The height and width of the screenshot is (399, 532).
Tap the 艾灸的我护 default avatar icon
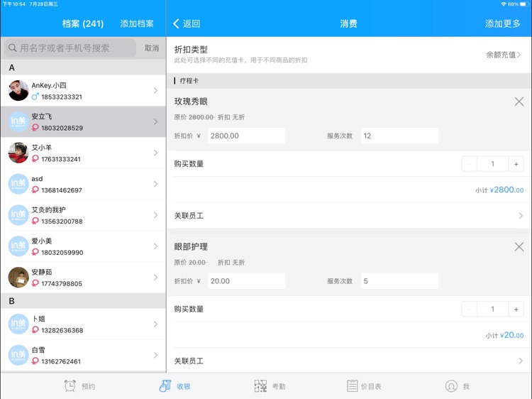click(18, 215)
